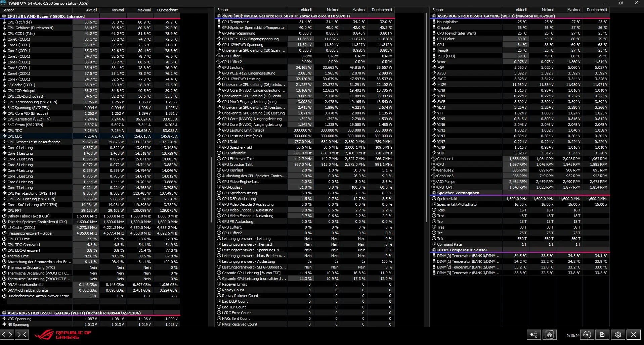Click the circle icon beside GPU-Takt
This screenshot has height=345, width=644.
219,142
